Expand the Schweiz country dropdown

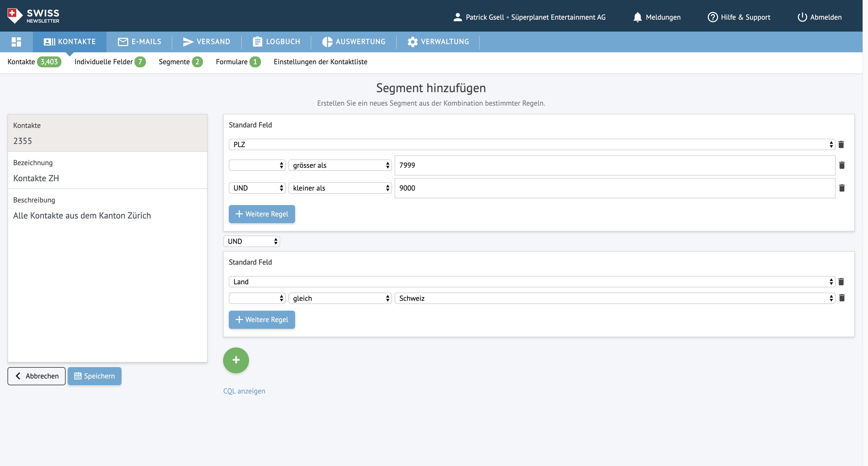pos(614,298)
